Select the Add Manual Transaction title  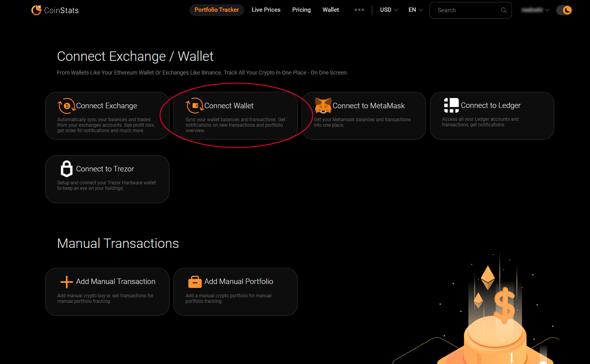116,282
